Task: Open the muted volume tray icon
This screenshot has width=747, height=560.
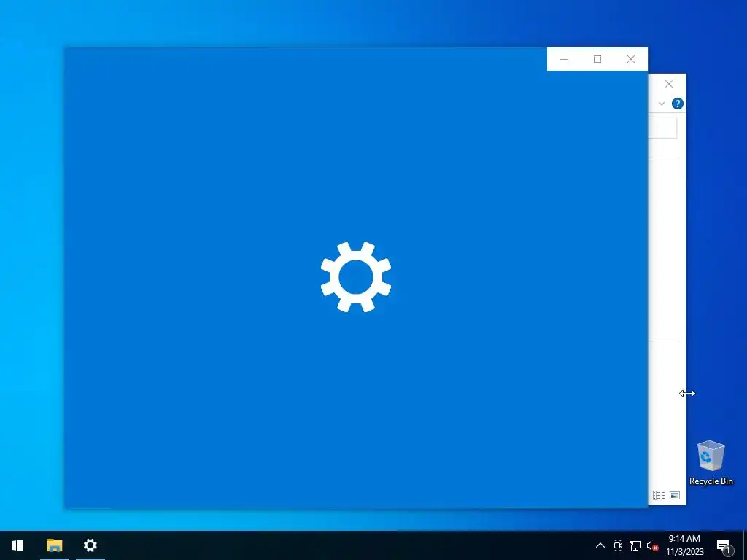Action: (x=652, y=545)
